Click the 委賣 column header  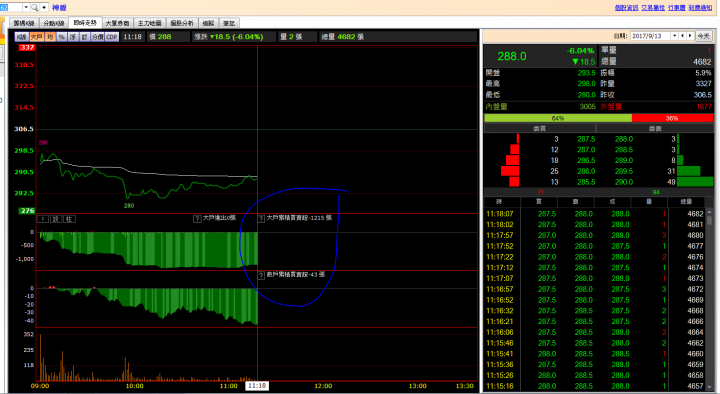655,129
